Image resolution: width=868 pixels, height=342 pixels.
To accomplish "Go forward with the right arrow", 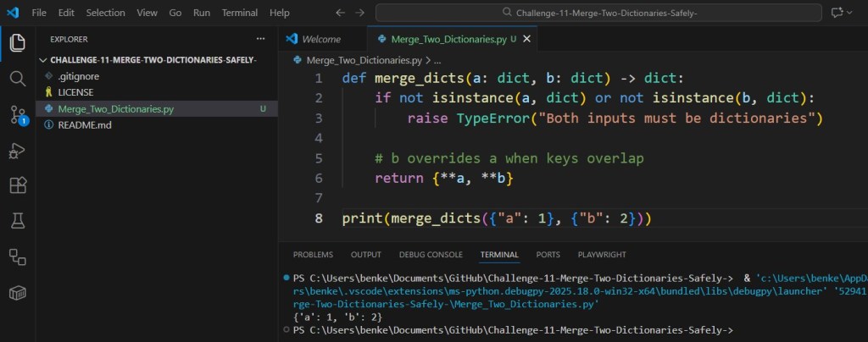I will 359,13.
